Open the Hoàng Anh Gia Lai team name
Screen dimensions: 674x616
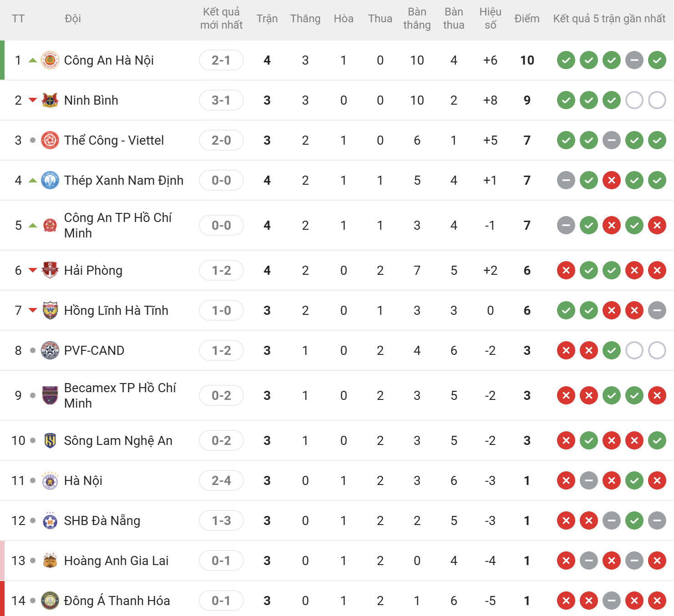click(117, 560)
